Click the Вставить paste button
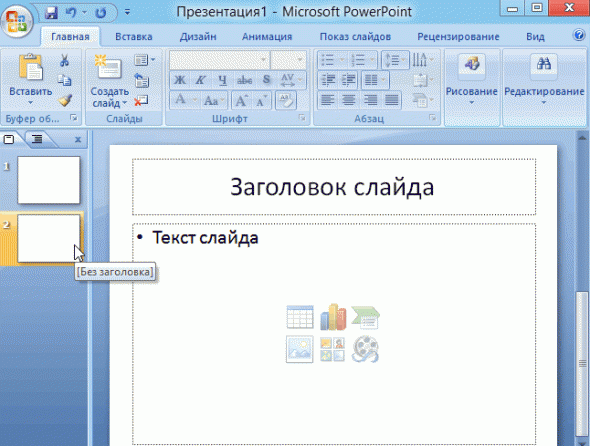590x446 pixels. [30, 80]
